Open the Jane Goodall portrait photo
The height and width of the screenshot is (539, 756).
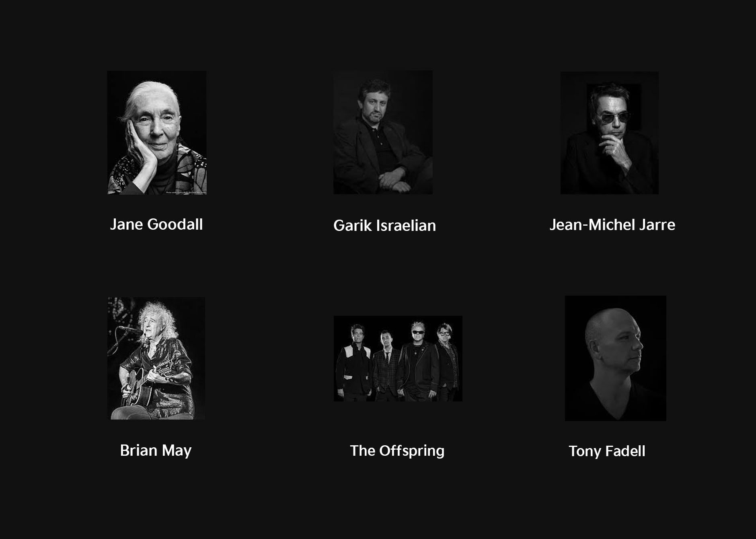click(x=157, y=133)
